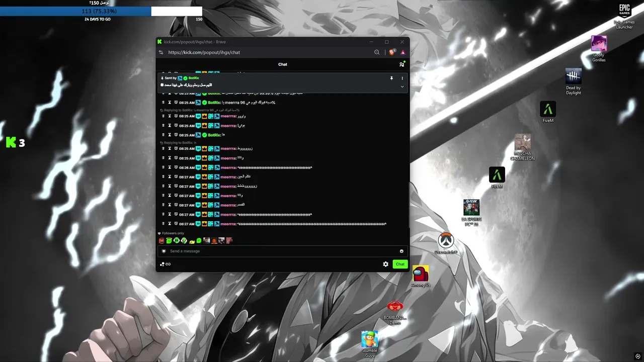Expand the pinned message with the chevron
644x362 pixels.
click(x=402, y=86)
